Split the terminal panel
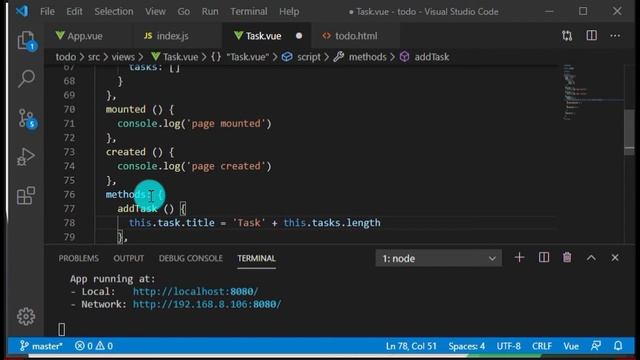This screenshot has height=360, width=640. [544, 258]
